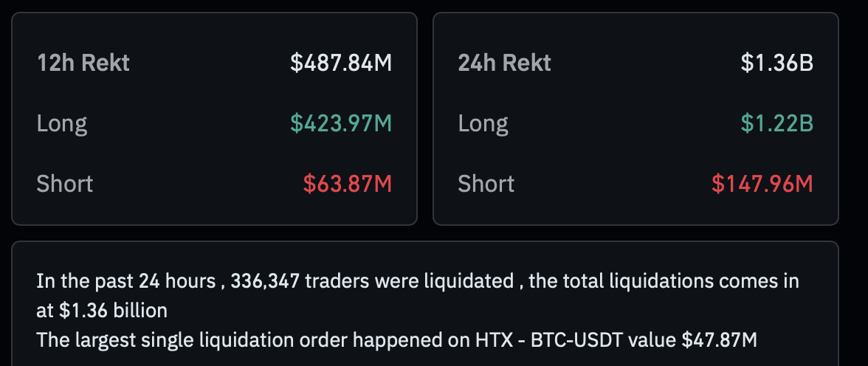Select the $1.36B 24h total value
The image size is (868, 366).
tap(776, 63)
